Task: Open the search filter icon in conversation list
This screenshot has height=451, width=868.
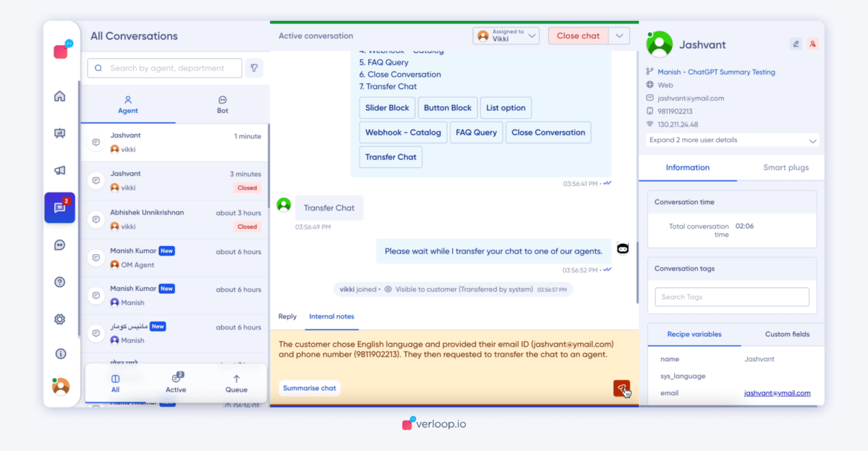Action: (254, 67)
